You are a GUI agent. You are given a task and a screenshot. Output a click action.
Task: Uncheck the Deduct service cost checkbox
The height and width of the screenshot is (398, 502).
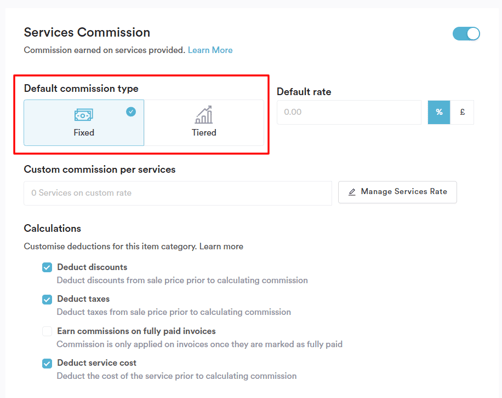tap(47, 363)
